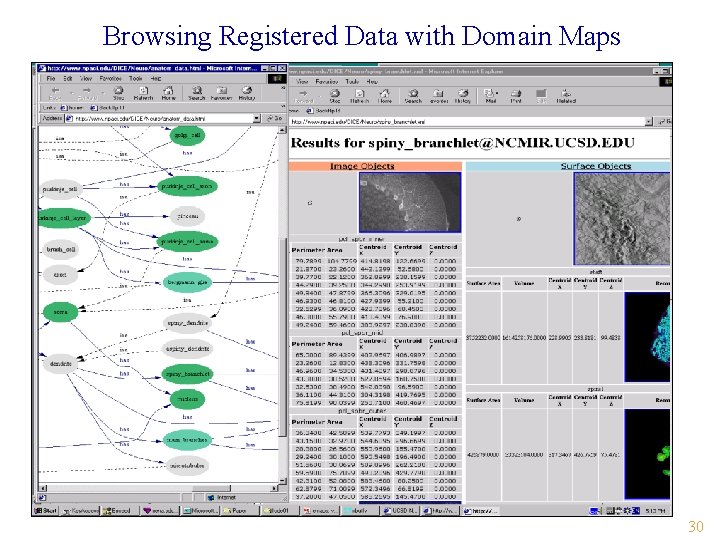Click Stop icon in right browser window
720x540 pixels.
coord(335,96)
